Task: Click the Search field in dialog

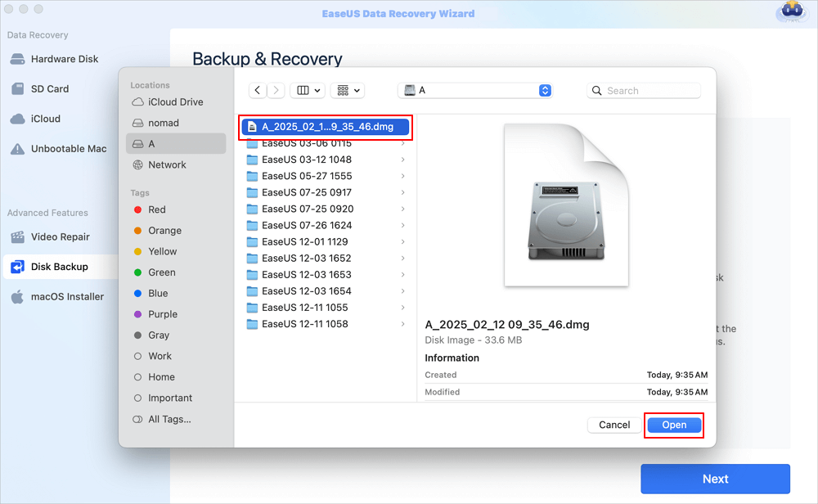Action: 644,91
